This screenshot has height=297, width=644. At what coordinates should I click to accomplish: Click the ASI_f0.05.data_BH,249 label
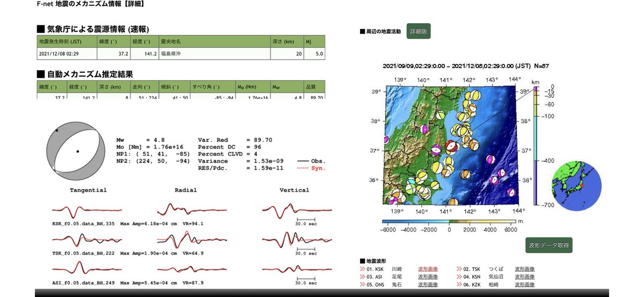(x=82, y=281)
